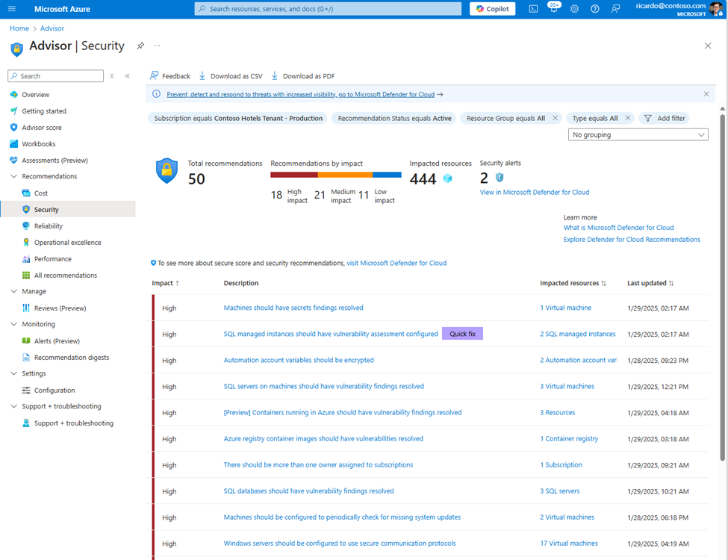Viewport: 728px width, 560px height.
Task: Collapse the Manage sidebar section
Action: click(13, 292)
